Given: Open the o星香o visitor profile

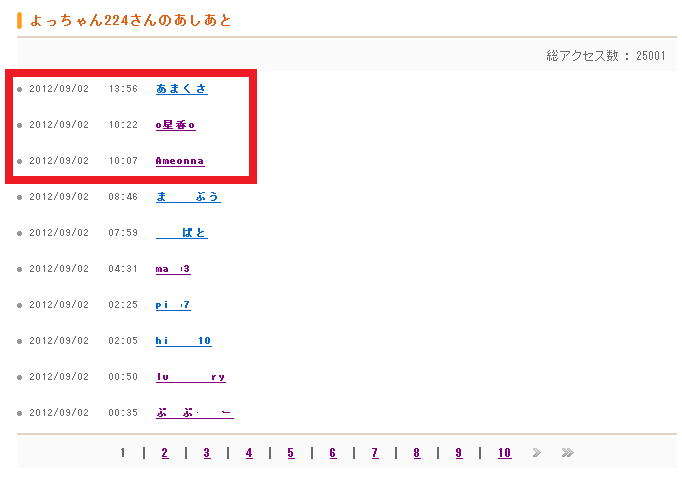Looking at the screenshot, I should (x=176, y=125).
